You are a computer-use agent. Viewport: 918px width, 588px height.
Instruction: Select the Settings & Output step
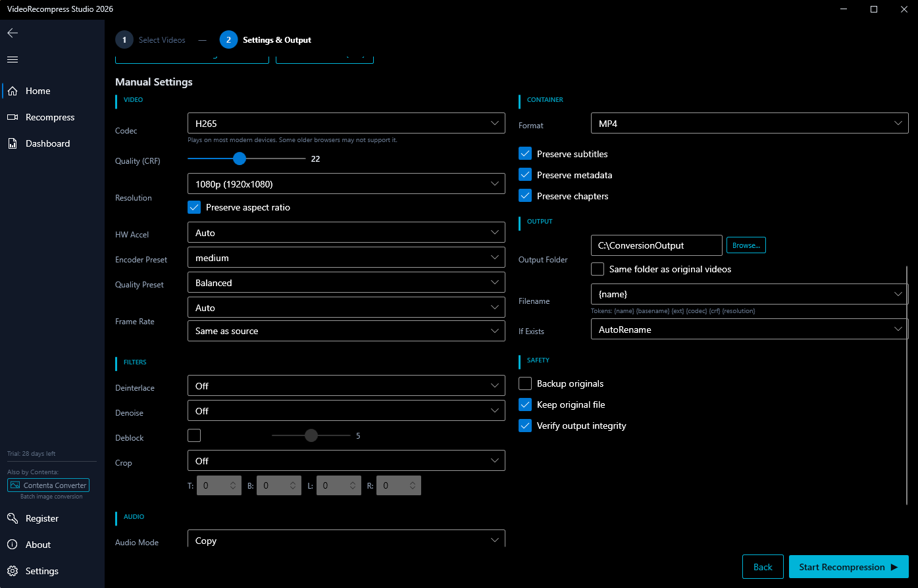266,40
